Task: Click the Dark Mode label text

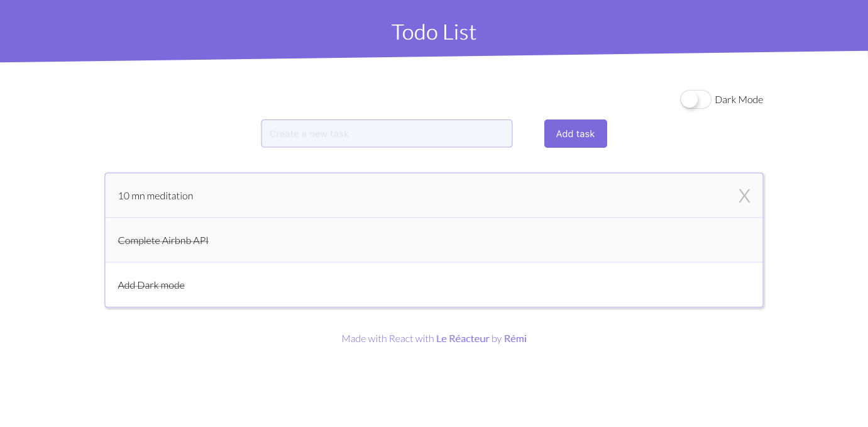Action: 739,99
